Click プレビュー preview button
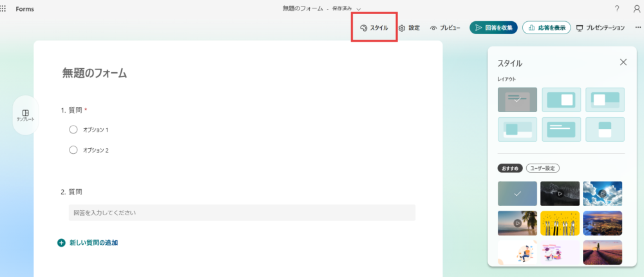 tap(445, 28)
